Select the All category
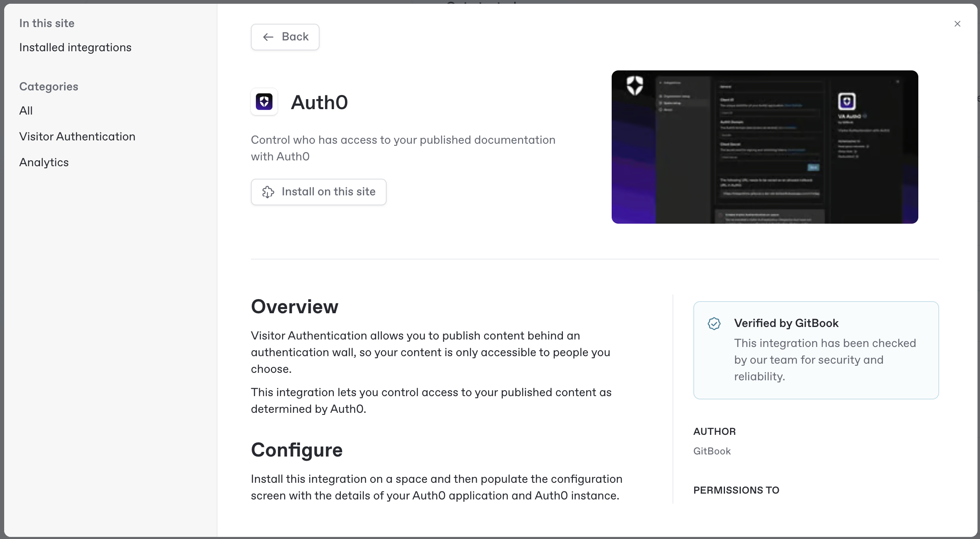Screen dimensions: 980x539 point(26,111)
